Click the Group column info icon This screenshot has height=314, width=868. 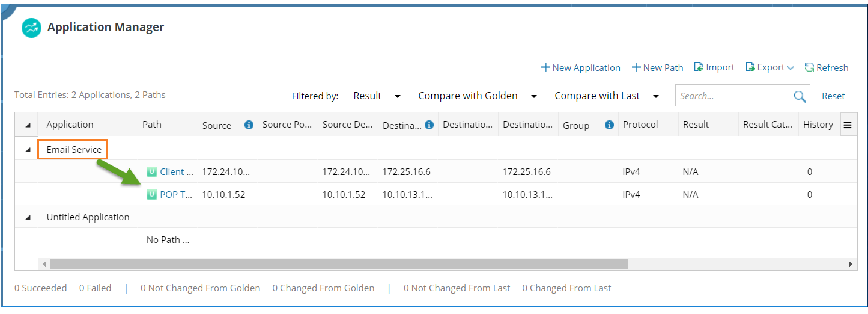pos(609,125)
